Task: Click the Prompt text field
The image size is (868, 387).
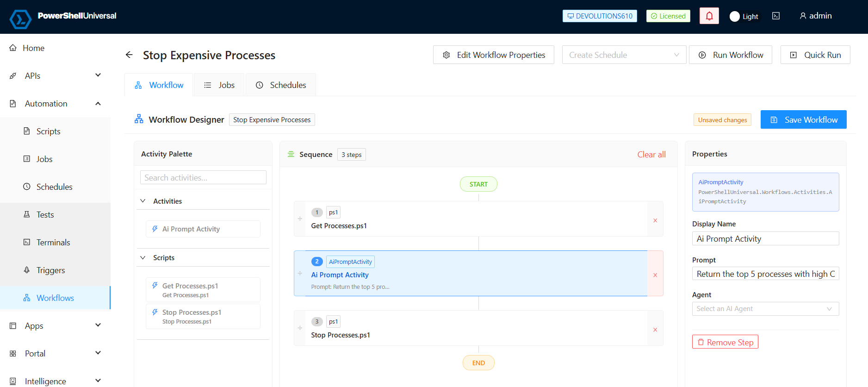Action: pyautogui.click(x=765, y=274)
